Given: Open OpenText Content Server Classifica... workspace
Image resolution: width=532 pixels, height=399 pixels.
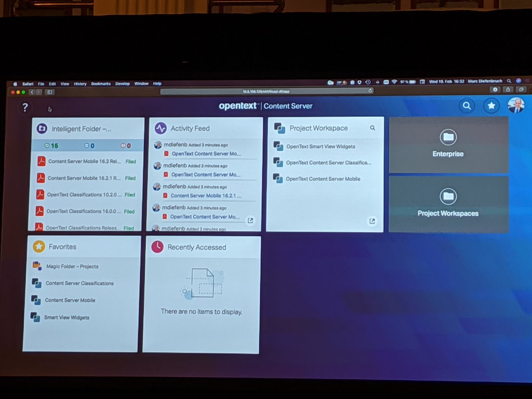Looking at the screenshot, I should [x=329, y=163].
